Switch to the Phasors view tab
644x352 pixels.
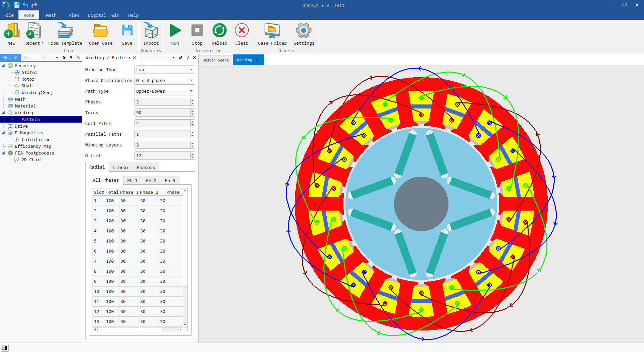146,167
